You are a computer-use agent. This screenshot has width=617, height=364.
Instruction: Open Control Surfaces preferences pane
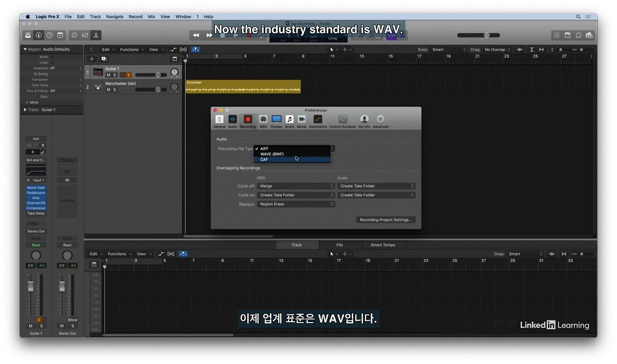(x=343, y=121)
